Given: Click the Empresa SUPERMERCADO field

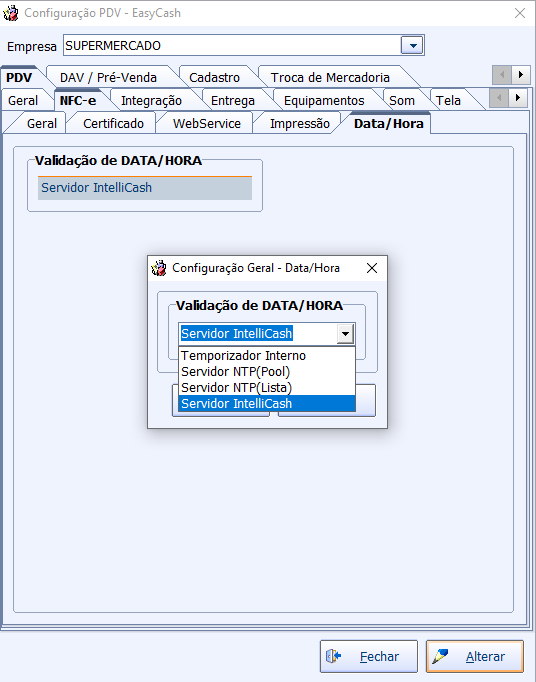Looking at the screenshot, I should (232, 45).
